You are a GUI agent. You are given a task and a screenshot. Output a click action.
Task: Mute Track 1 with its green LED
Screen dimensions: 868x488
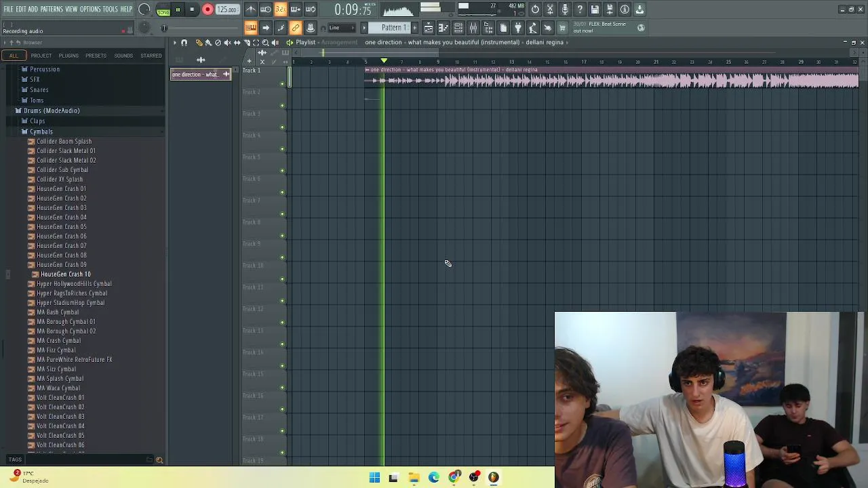pyautogui.click(x=283, y=84)
